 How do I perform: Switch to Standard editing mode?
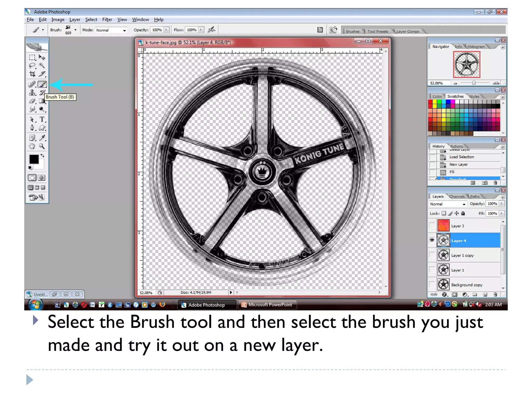[32, 178]
